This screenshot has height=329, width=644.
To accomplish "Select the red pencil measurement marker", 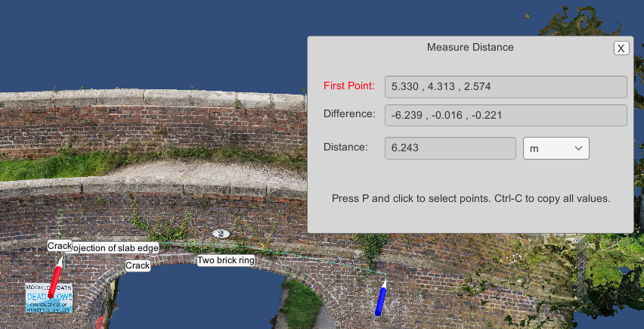I will (x=55, y=278).
